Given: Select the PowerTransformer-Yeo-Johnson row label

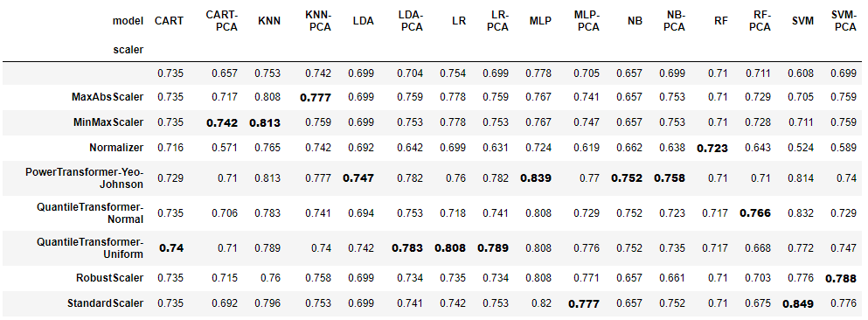Looking at the screenshot, I should [x=85, y=178].
